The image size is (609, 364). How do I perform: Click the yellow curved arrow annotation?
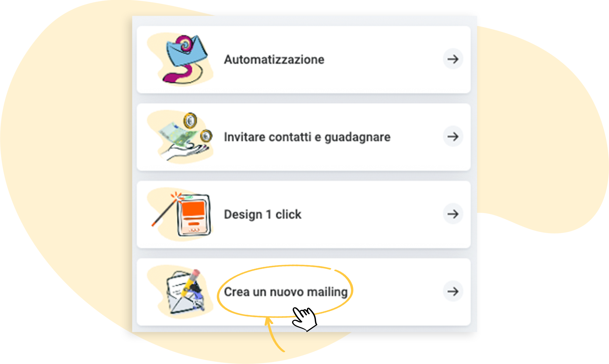coord(274,334)
